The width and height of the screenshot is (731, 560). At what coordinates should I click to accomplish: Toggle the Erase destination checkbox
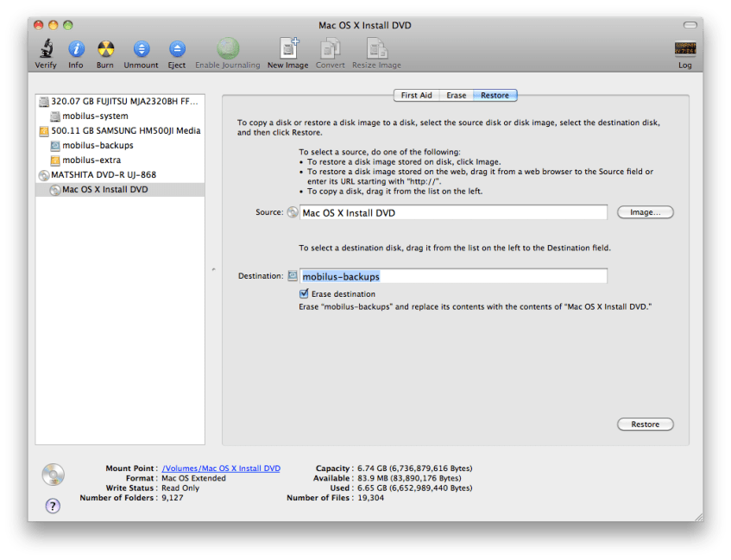[x=305, y=294]
